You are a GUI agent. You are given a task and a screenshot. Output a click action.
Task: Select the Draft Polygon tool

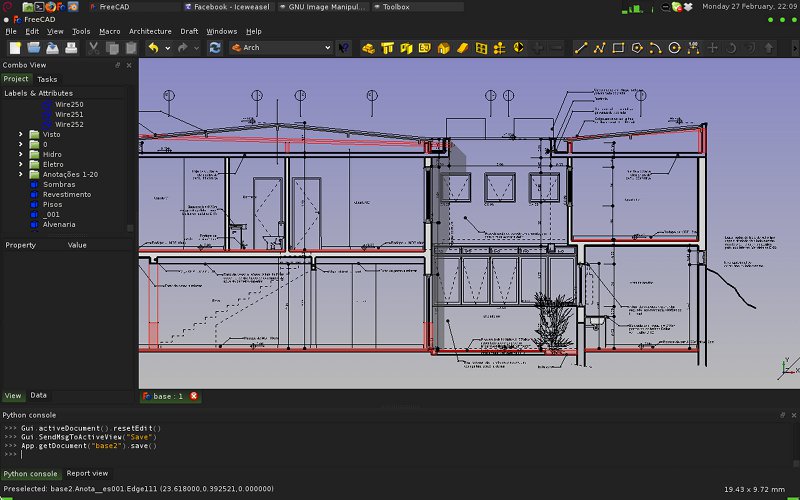click(637, 48)
